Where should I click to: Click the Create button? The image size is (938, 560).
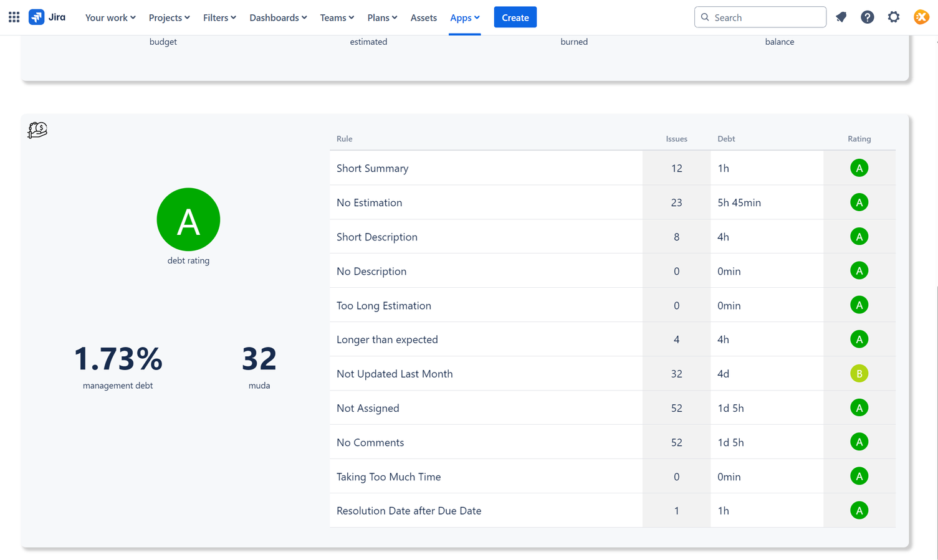pyautogui.click(x=515, y=17)
